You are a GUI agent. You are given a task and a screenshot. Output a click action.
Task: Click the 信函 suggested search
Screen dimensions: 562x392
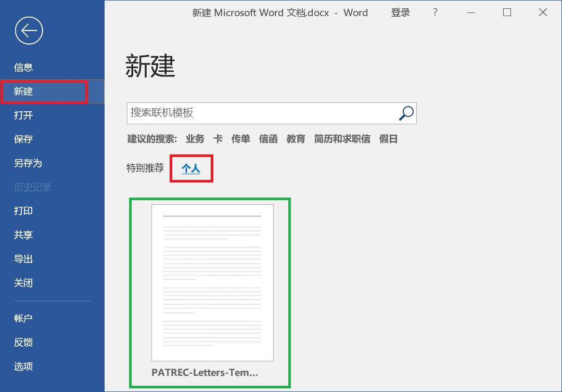click(268, 139)
